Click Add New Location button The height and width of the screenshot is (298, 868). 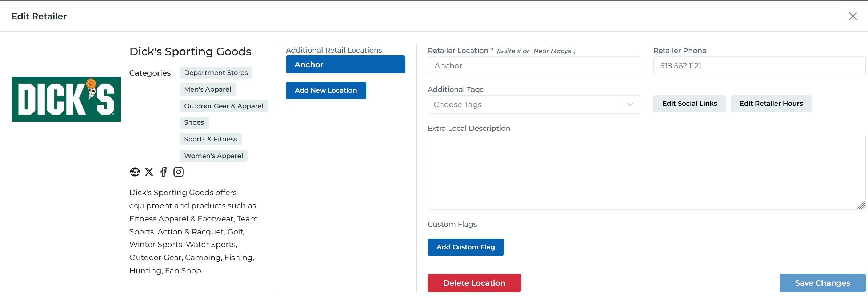(x=326, y=90)
